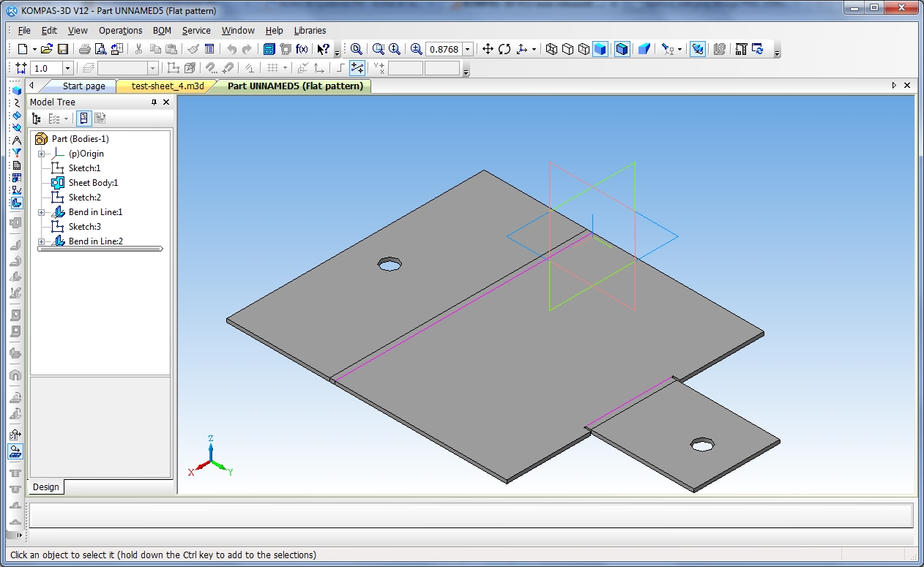Select Part (Bodies-1) root node
The image size is (924, 567).
[80, 139]
